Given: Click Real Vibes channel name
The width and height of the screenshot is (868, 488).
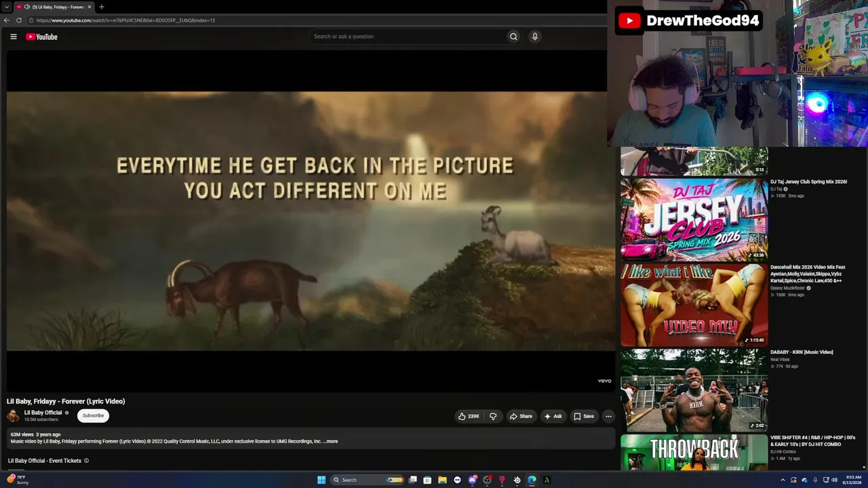Looking at the screenshot, I should 780,360.
